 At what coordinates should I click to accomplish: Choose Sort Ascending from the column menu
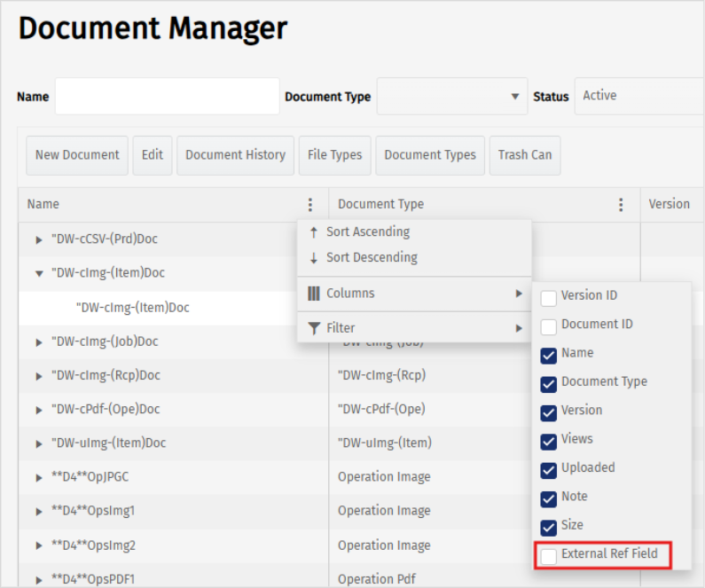[x=414, y=232]
